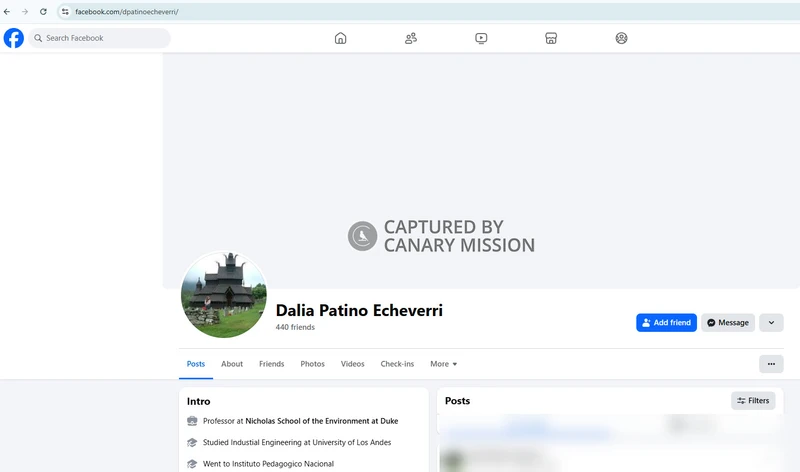Click text 'Went to Instituto Pedagogico Nacional'

(268, 464)
